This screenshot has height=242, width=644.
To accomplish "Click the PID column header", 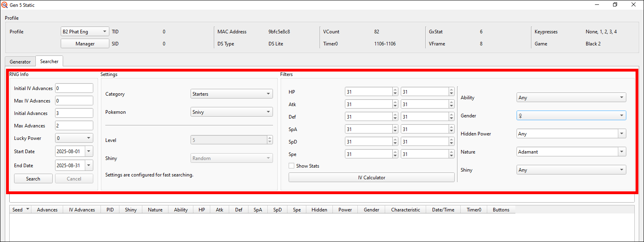I will [x=110, y=209].
